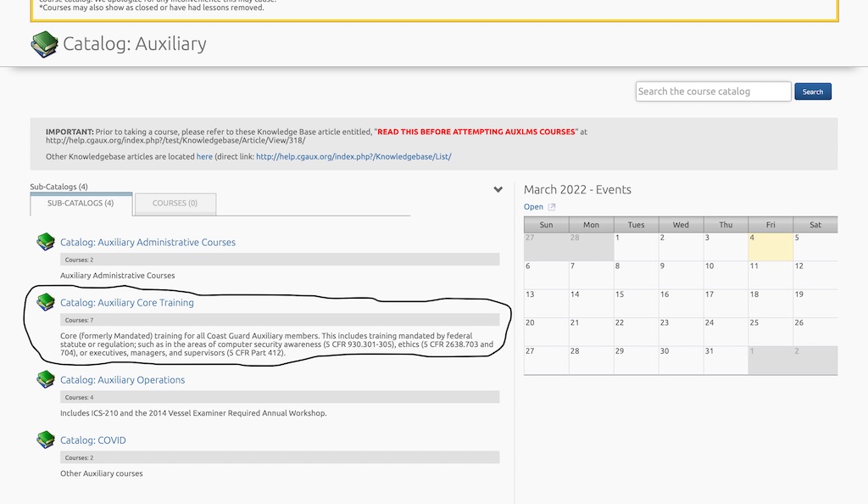Open Catalog: Auxiliary Operations link
The height and width of the screenshot is (504, 868).
click(x=122, y=380)
